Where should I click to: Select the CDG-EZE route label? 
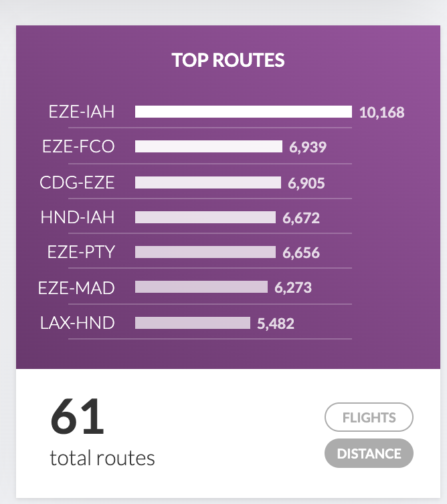77,182
